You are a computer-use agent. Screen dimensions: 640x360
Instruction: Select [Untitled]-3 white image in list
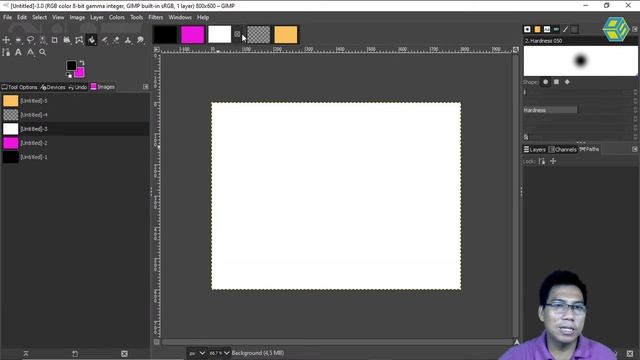pos(75,129)
